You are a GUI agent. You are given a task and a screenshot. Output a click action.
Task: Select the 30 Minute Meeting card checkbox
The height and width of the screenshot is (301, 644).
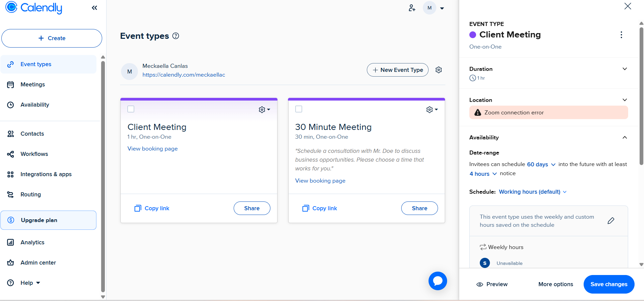[x=299, y=109]
